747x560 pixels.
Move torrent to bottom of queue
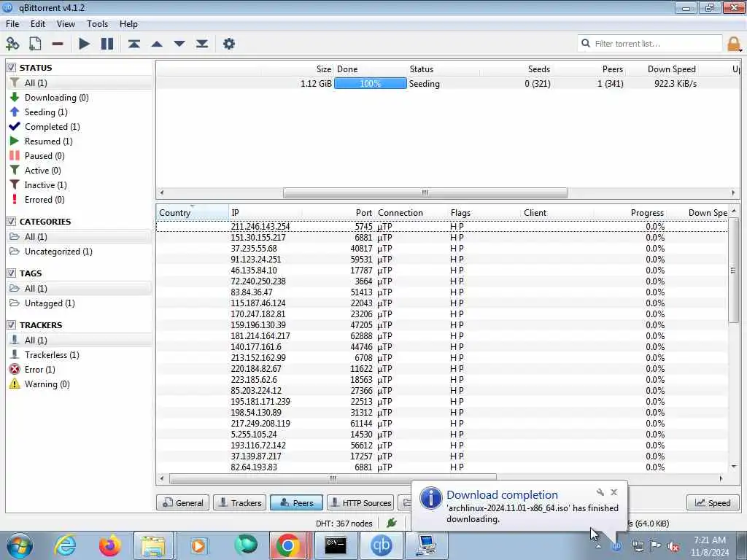(202, 44)
